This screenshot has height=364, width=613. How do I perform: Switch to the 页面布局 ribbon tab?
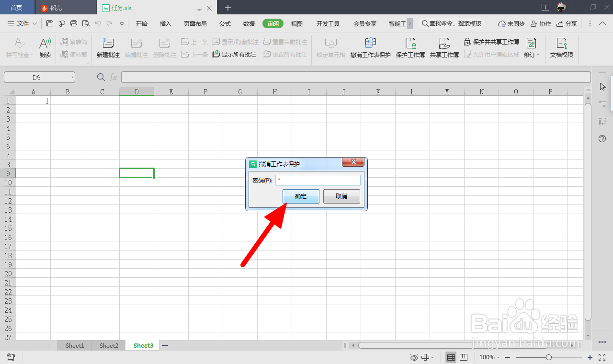coord(195,23)
